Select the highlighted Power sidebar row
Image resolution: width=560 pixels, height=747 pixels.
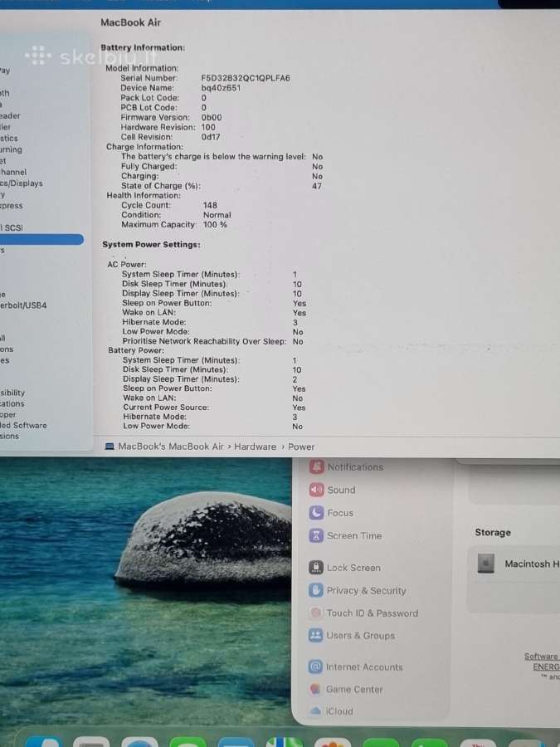click(42, 239)
